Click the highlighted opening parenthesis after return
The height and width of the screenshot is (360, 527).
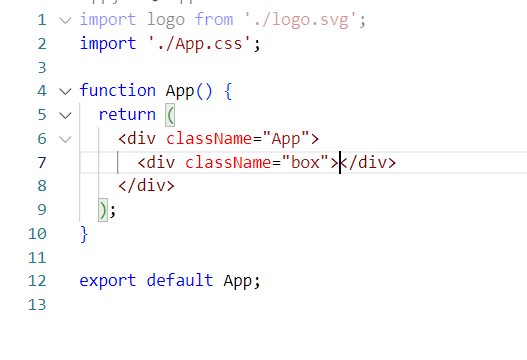point(170,115)
